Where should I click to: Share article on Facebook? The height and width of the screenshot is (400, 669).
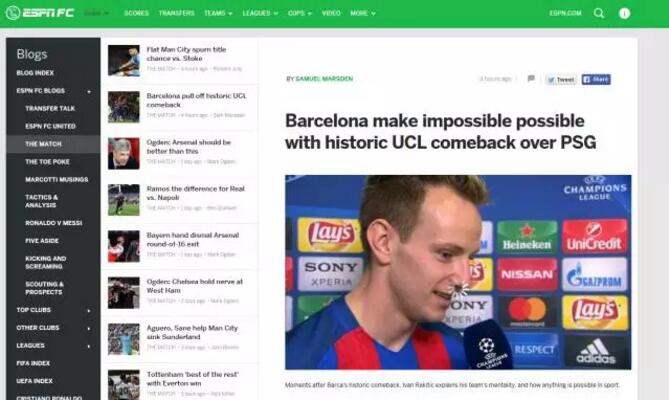(596, 79)
